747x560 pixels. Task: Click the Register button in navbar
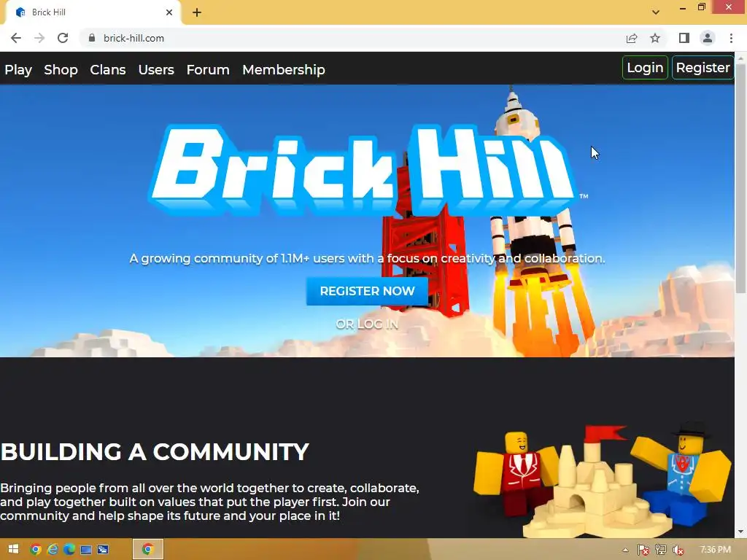pyautogui.click(x=703, y=68)
